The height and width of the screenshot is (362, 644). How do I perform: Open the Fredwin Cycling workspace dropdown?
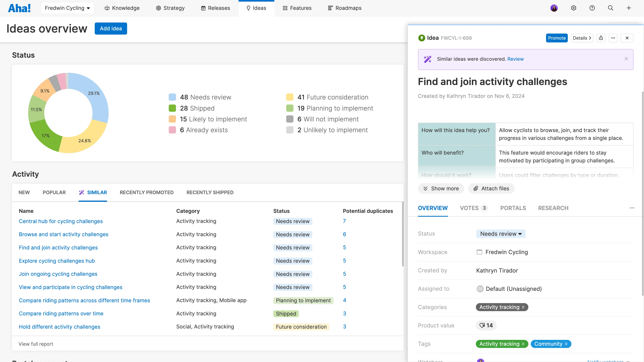click(67, 8)
